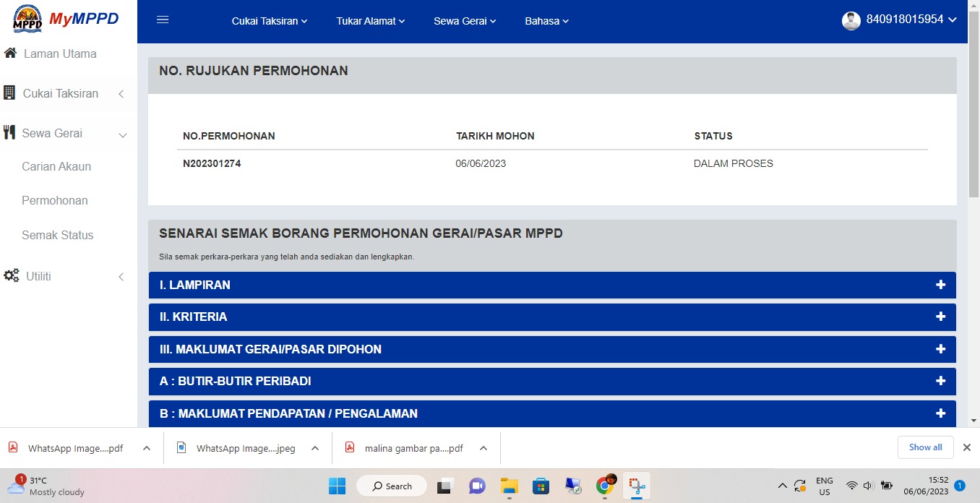The height and width of the screenshot is (503, 980).
Task: Open Carian Akaun link in sidebar
Action: [56, 166]
